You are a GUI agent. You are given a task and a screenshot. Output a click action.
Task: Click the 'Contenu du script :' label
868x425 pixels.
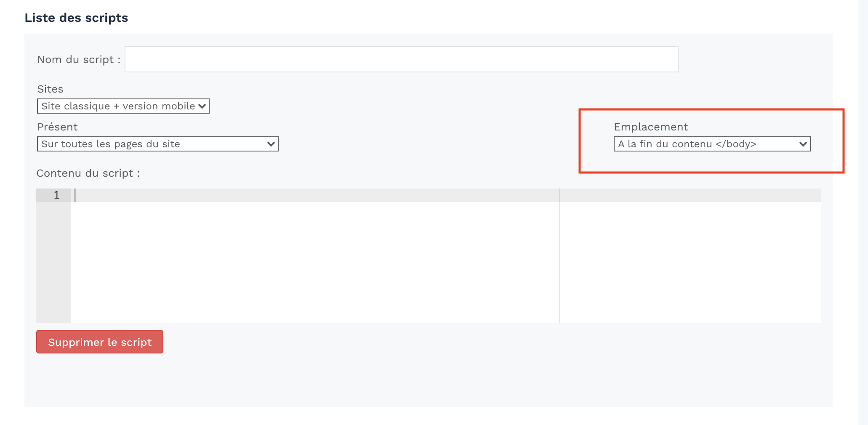coord(88,173)
